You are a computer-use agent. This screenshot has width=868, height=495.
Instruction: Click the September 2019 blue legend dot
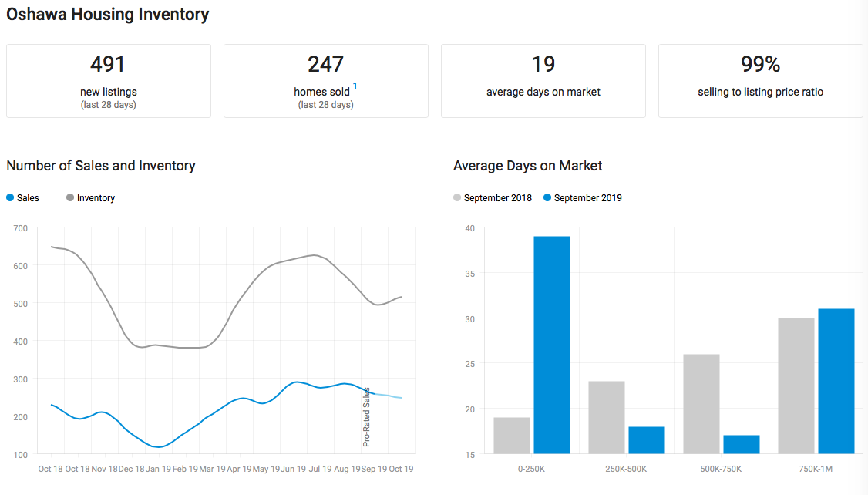[x=548, y=198]
